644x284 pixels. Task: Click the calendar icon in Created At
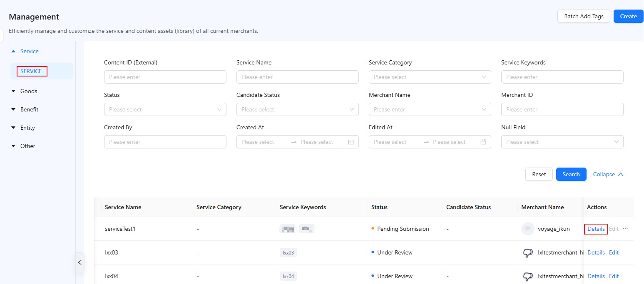point(351,142)
